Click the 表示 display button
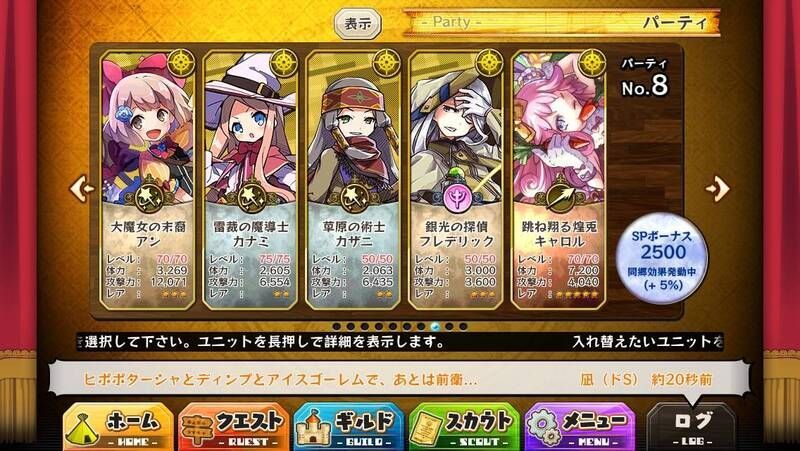The height and width of the screenshot is (451, 800). 358,24
